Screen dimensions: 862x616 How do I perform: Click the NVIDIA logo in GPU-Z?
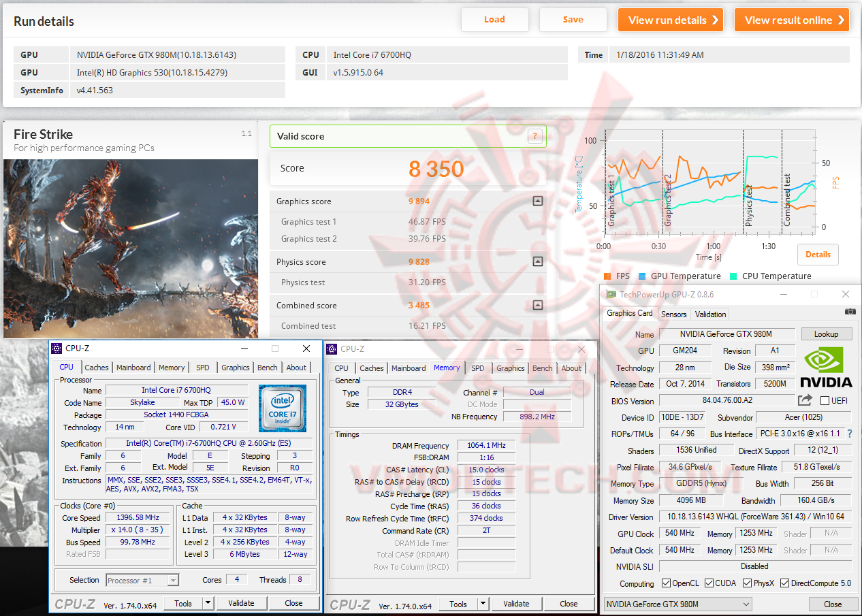pos(825,368)
